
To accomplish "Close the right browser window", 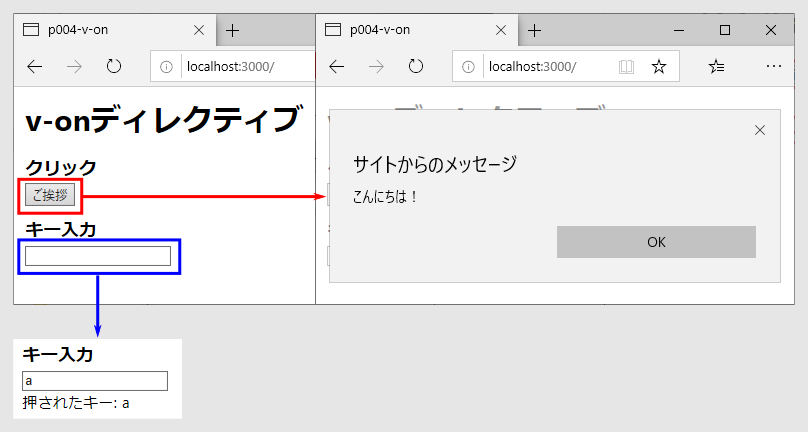I will click(771, 30).
